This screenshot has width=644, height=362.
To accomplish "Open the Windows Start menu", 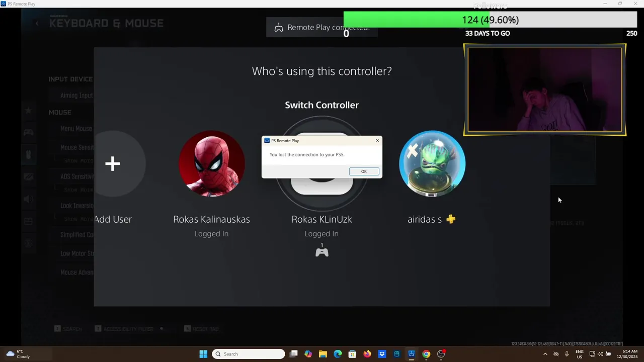I will 203,354.
